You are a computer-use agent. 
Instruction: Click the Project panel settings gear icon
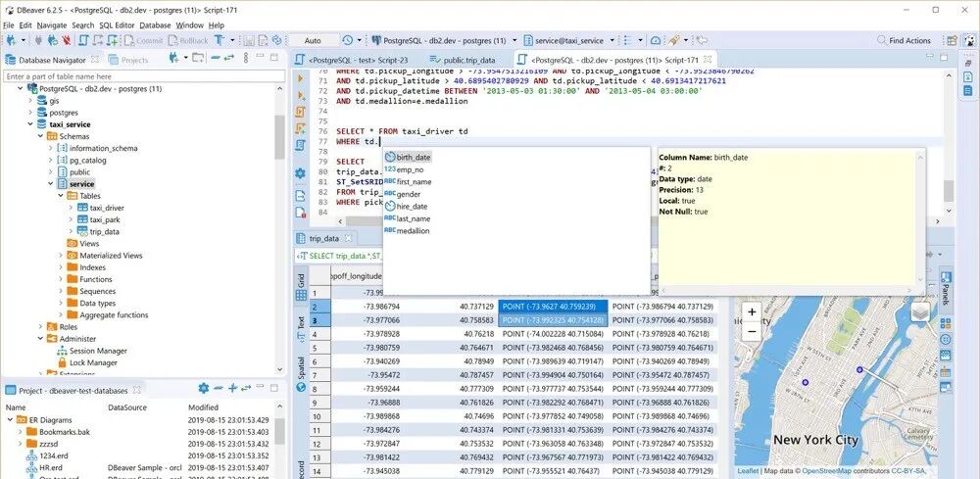coord(203,389)
